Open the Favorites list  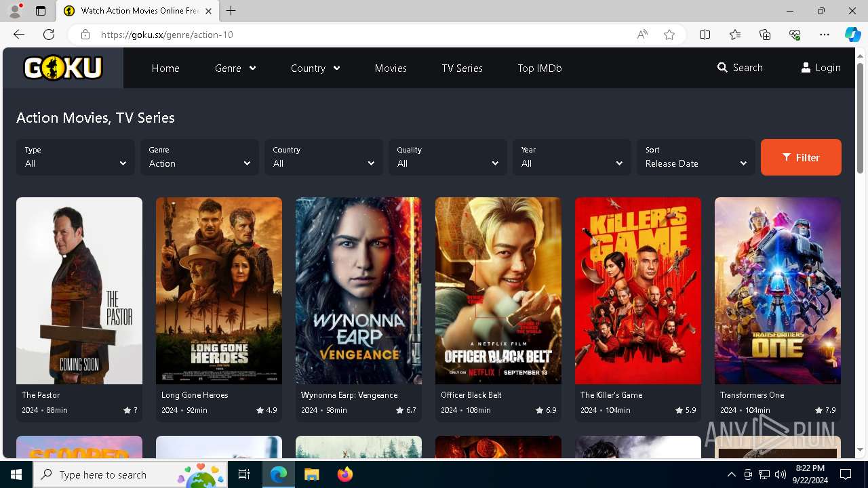[735, 35]
